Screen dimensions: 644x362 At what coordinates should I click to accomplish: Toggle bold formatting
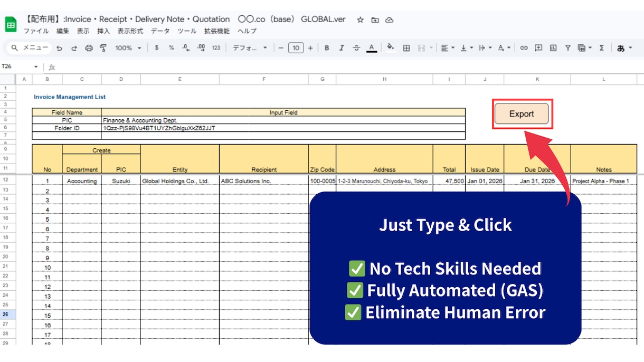pyautogui.click(x=327, y=48)
